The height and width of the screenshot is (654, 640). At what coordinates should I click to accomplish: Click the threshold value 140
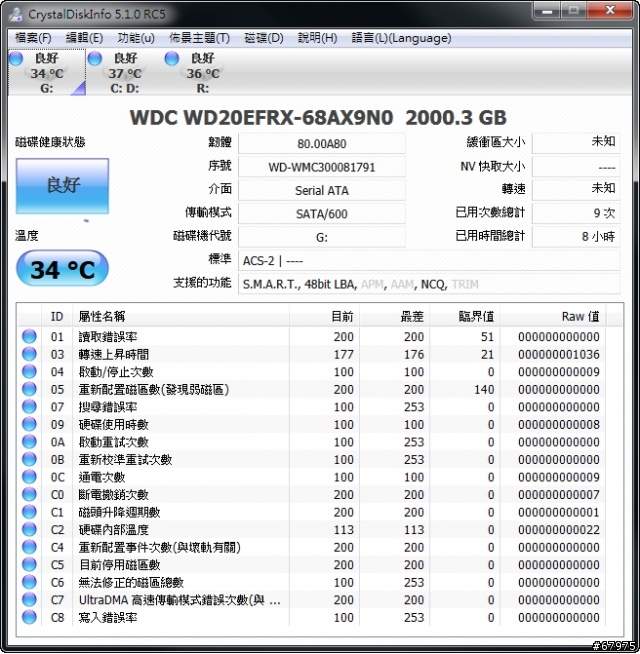pyautogui.click(x=484, y=390)
